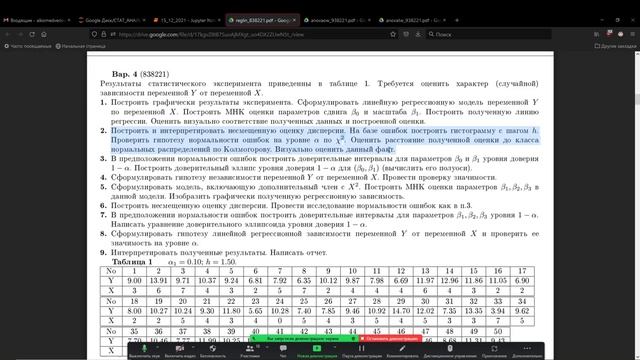640x360 pixels.
Task: Open Zoom Apps icon
Action: pos(494,351)
